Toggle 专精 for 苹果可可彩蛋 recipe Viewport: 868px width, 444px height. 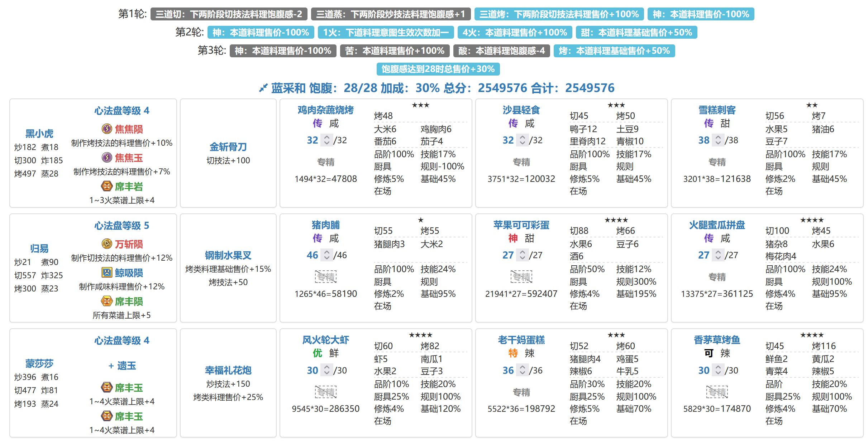[521, 277]
